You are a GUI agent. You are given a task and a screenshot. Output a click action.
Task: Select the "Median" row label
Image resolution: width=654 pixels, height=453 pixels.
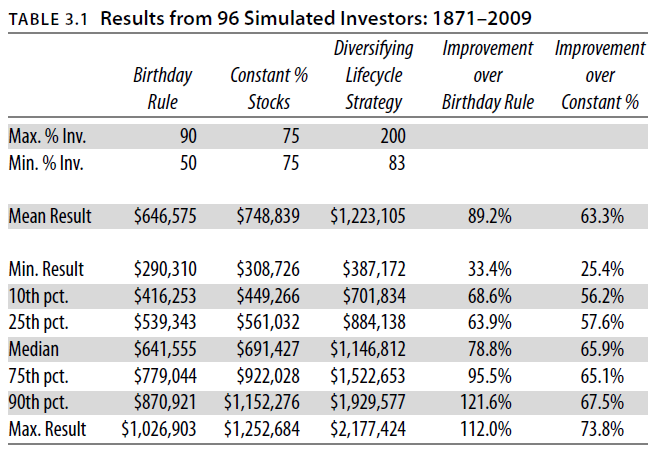point(33,349)
